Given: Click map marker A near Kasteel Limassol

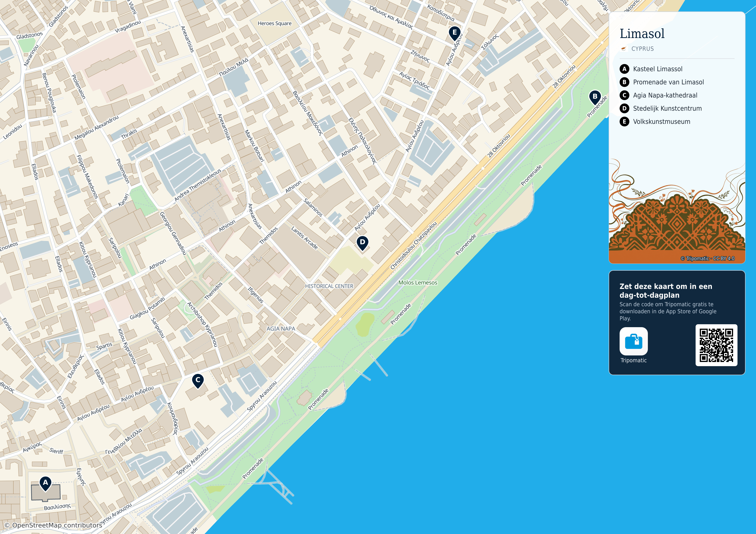Looking at the screenshot, I should click(x=46, y=483).
